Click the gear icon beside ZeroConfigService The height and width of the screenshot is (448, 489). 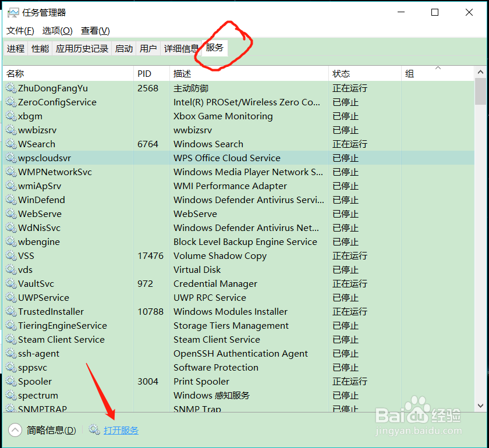tap(11, 102)
